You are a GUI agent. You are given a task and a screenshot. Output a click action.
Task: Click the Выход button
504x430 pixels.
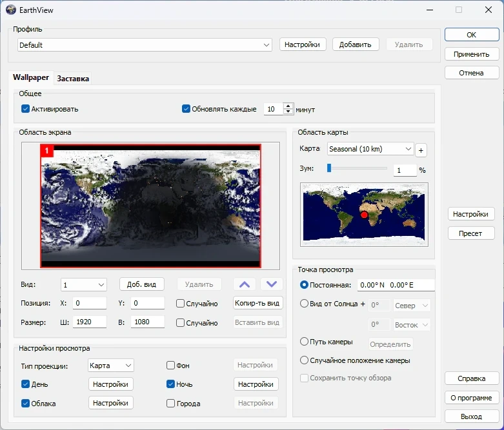472,416
